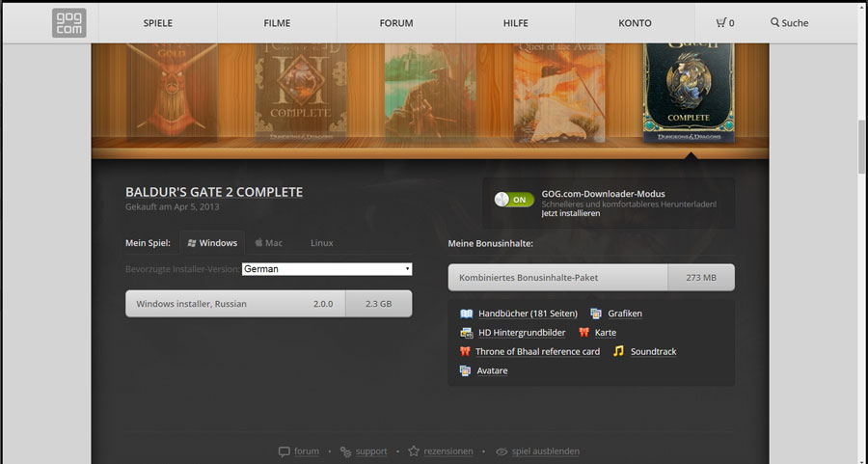Open the HILFE menu
868x464 pixels.
[515, 23]
